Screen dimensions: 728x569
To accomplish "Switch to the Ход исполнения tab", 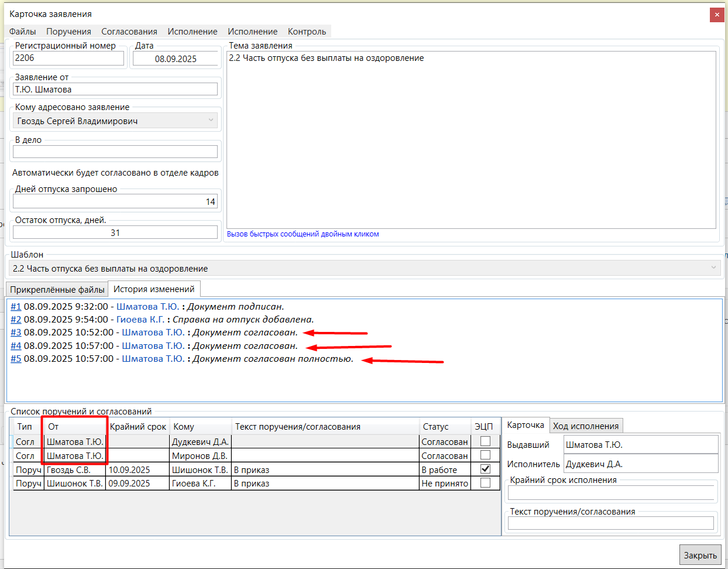I will pyautogui.click(x=586, y=426).
